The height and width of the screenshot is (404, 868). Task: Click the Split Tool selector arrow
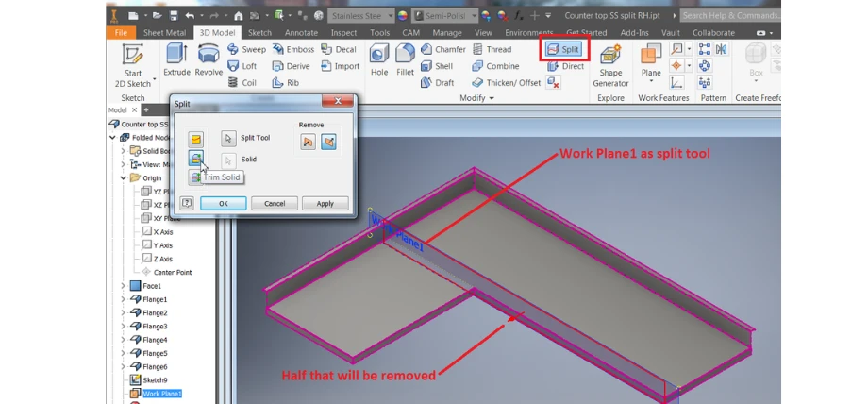(x=228, y=138)
